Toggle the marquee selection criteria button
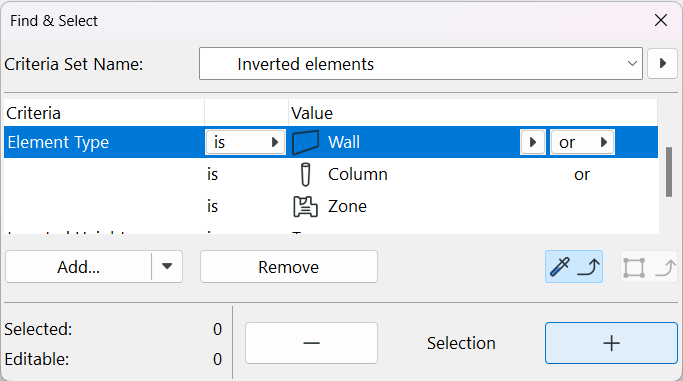This screenshot has height=381, width=683. pyautogui.click(x=649, y=266)
